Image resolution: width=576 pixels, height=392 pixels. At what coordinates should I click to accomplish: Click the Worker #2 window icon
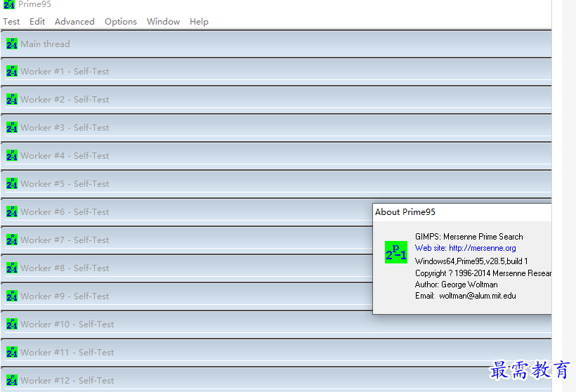coord(12,99)
